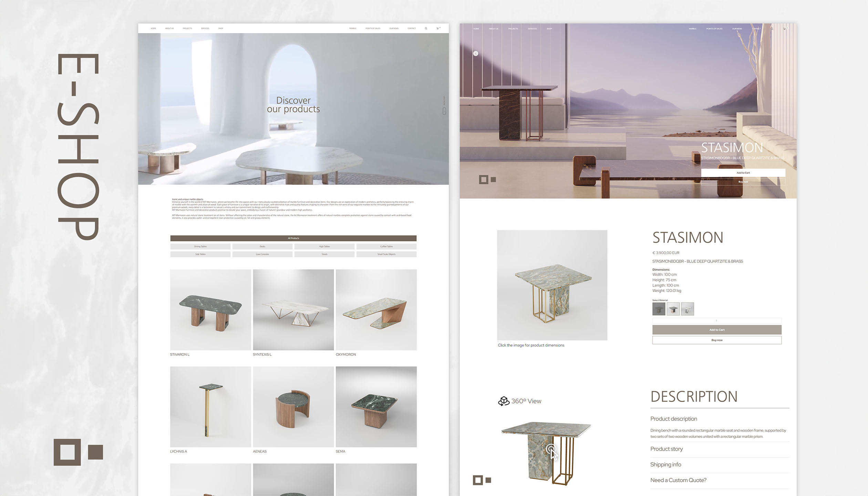The width and height of the screenshot is (868, 496).
Task: Open the SEMA product thumbnail
Action: point(376,407)
